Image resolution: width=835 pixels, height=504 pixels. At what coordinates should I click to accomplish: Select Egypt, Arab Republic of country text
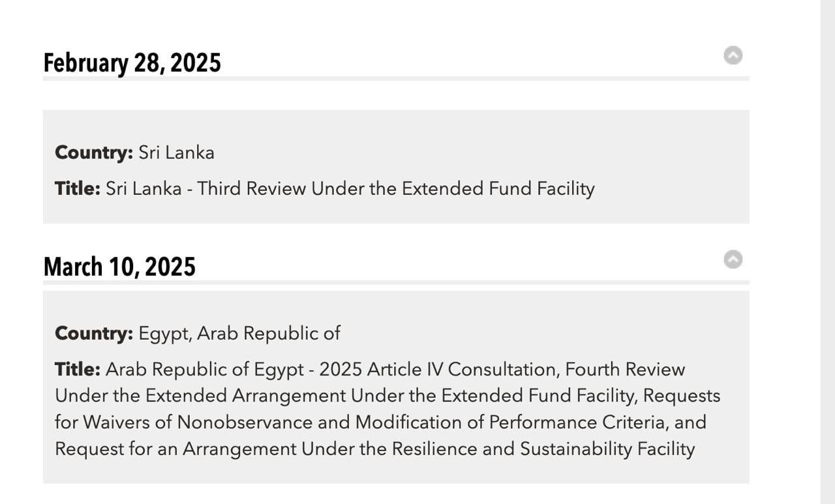239,333
